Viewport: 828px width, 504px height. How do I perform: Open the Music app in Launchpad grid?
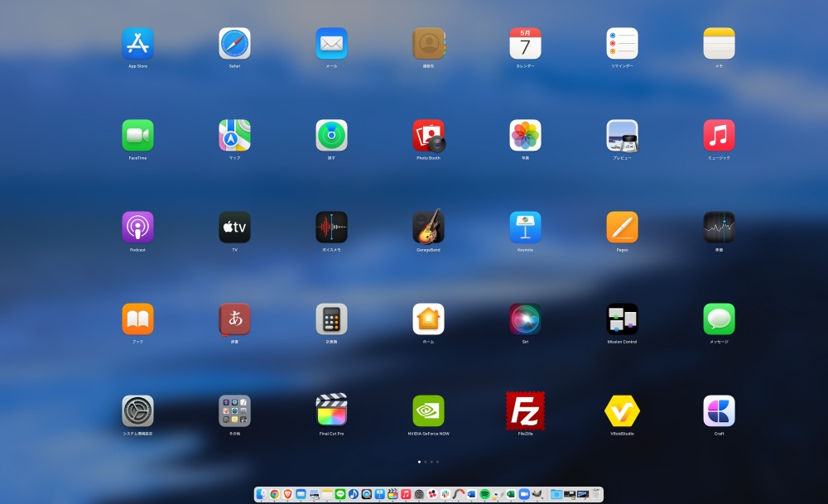[720, 135]
